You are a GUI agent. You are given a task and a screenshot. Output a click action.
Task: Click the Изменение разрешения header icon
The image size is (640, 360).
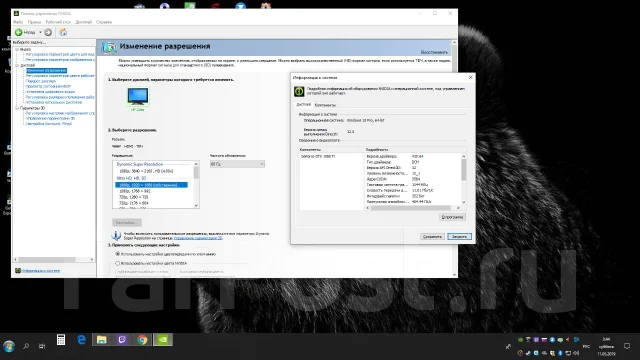pyautogui.click(x=109, y=47)
